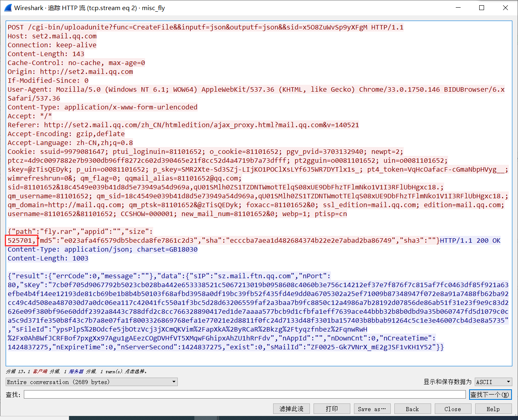Click the qm_domain=http://mail.qq.com line
The width and height of the screenshot is (518, 420).
pos(256,205)
